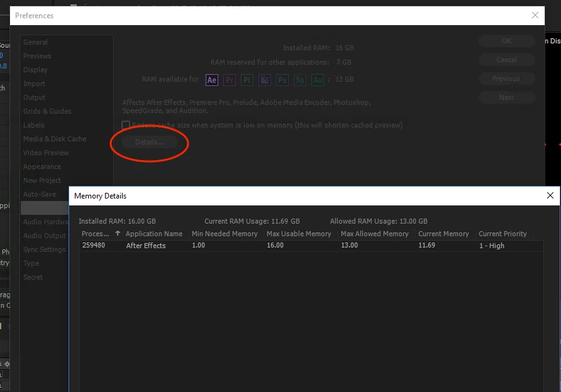This screenshot has width=561, height=392.
Task: Select Auto-Save category
Action: coord(40,194)
